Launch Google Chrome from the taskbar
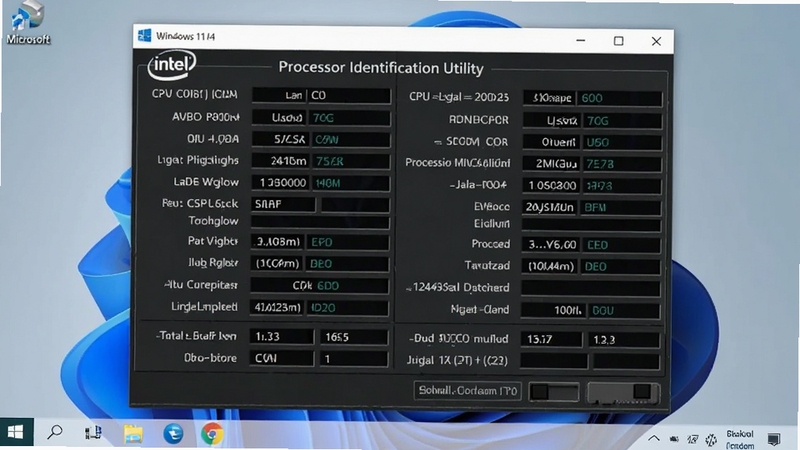This screenshot has width=800, height=450. [212, 434]
